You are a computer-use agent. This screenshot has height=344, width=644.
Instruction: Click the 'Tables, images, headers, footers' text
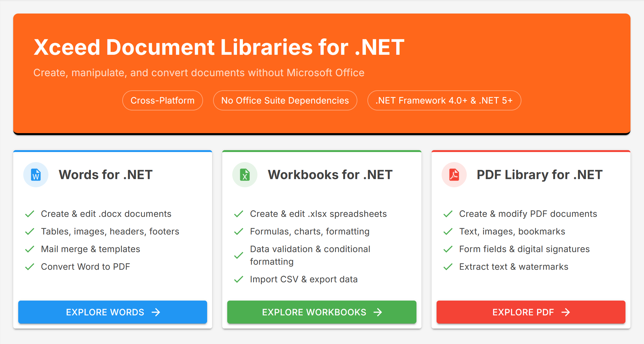pos(110,232)
